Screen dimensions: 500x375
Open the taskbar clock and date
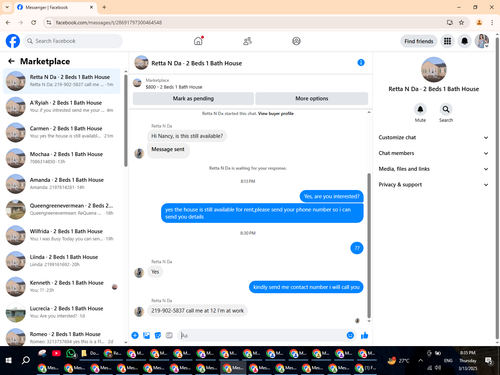pyautogui.click(x=468, y=360)
